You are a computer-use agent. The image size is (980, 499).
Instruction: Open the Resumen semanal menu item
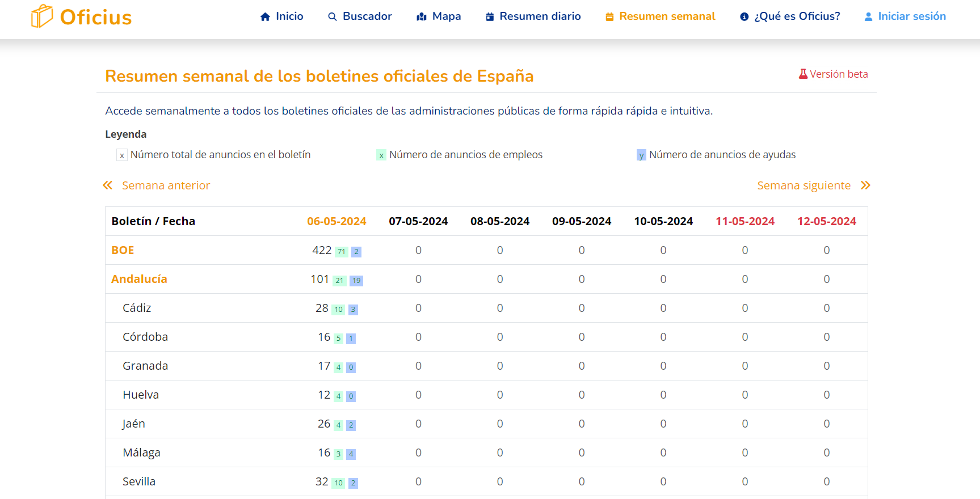tap(667, 16)
